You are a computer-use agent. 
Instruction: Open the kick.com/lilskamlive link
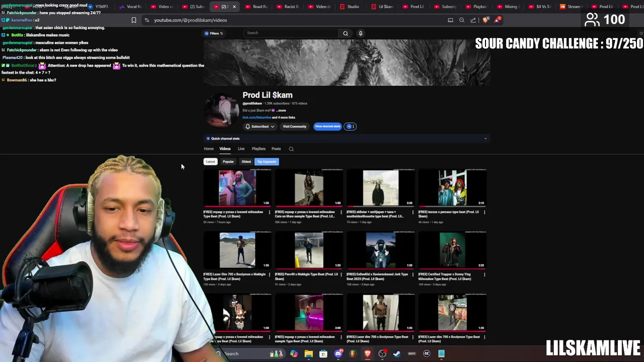[x=257, y=117]
